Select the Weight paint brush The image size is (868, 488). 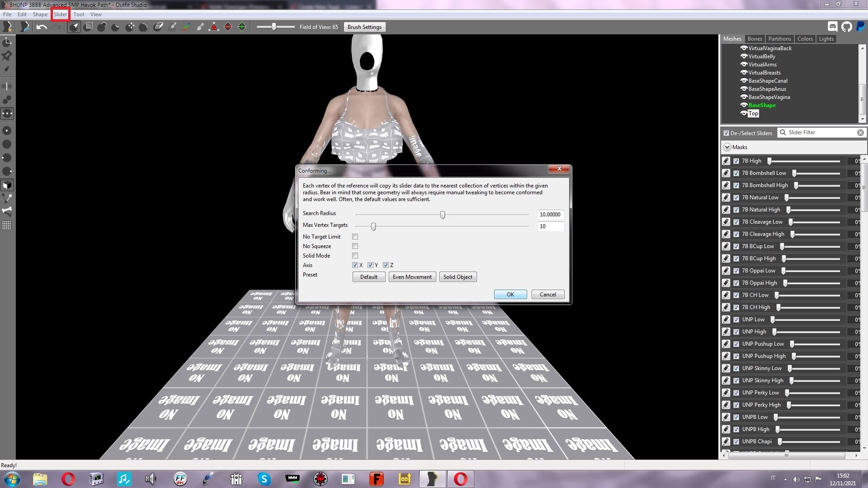pyautogui.click(x=172, y=27)
